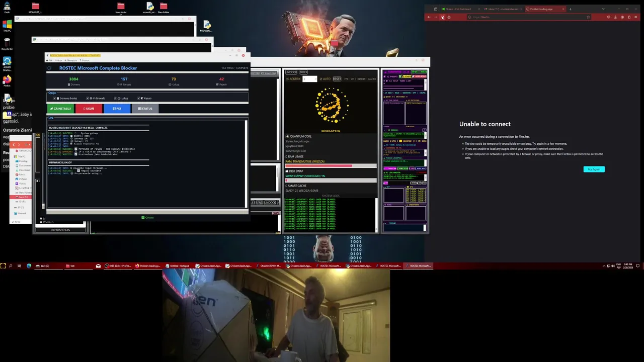
Task: Open Firefox home page button
Action: (x=449, y=17)
